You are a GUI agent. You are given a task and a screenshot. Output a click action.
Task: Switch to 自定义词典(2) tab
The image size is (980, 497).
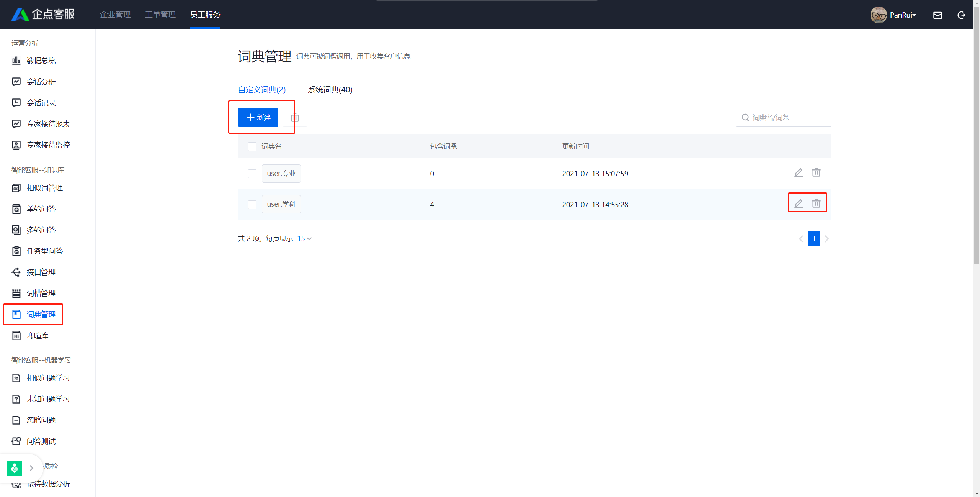tap(262, 89)
